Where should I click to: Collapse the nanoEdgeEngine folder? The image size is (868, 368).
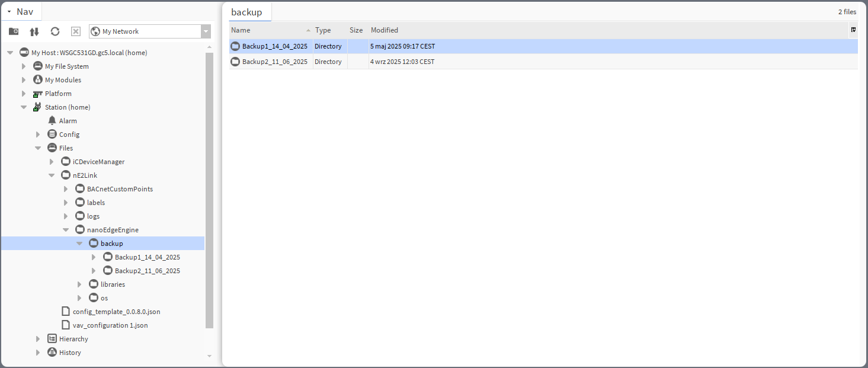pos(66,230)
